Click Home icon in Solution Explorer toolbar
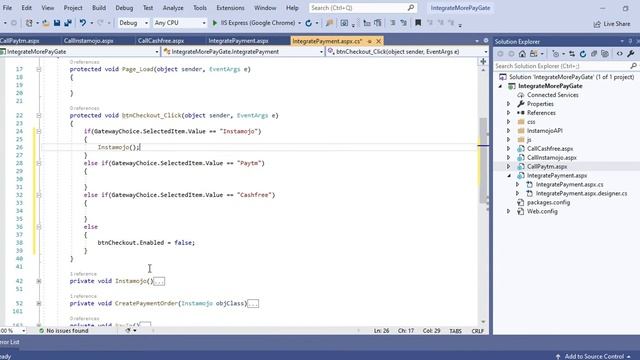The width and height of the screenshot is (640, 360). click(522, 54)
